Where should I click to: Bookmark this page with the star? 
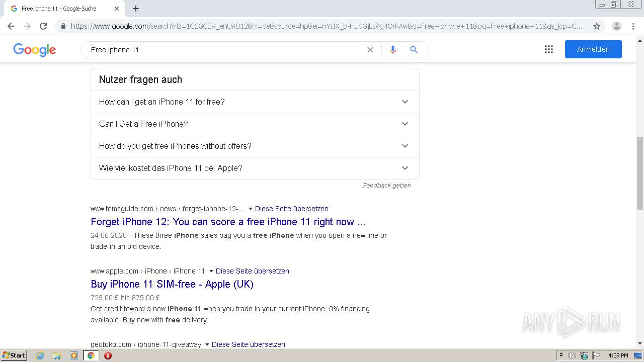click(597, 26)
